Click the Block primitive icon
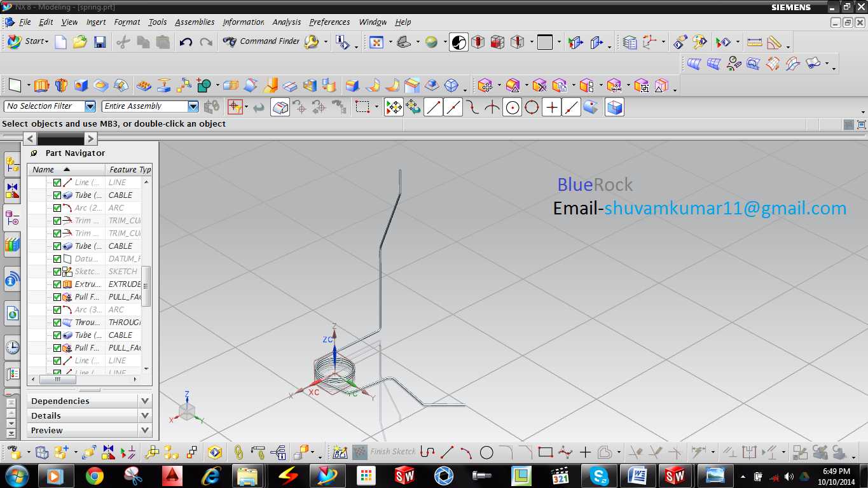The width and height of the screenshot is (868, 488). pyautogui.click(x=81, y=85)
